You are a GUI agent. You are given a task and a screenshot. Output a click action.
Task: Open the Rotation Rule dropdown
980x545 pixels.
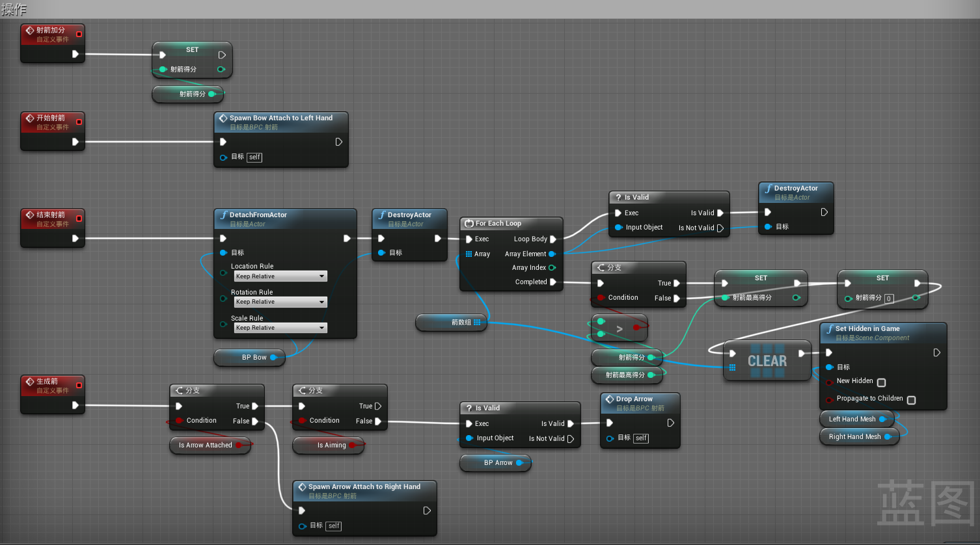[280, 302]
